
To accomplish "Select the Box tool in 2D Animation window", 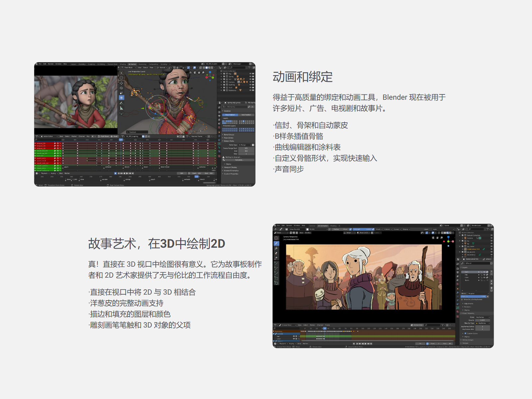I will pos(276,278).
